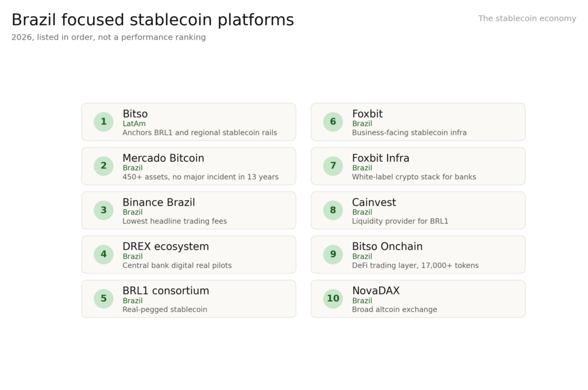588x390 pixels.
Task: Click 'Lowest headline trading fees' description
Action: point(175,221)
